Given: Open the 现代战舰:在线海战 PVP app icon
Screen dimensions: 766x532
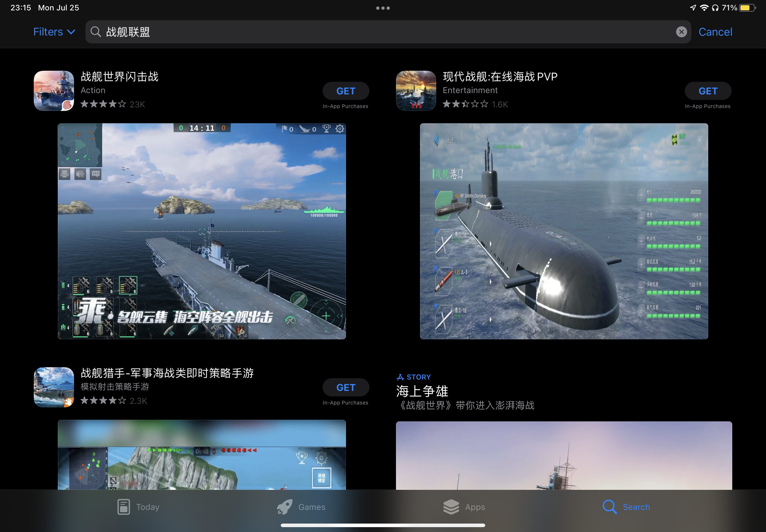Looking at the screenshot, I should tap(416, 91).
